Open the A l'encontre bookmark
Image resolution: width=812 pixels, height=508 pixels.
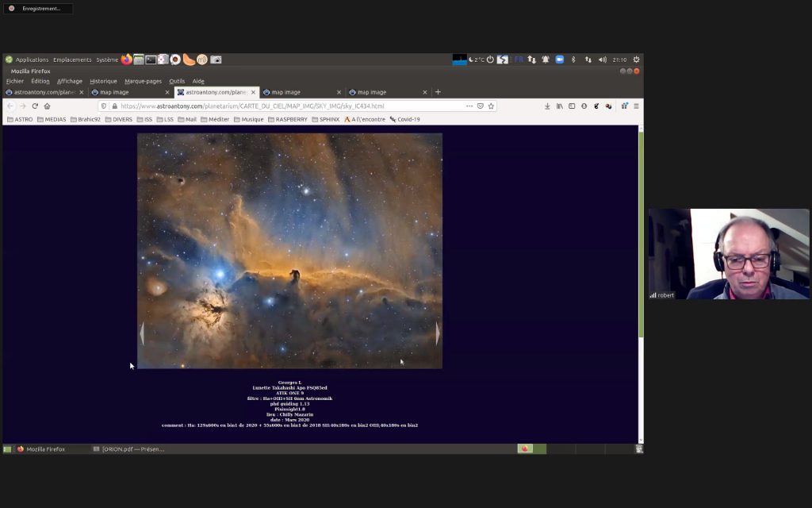pos(365,119)
